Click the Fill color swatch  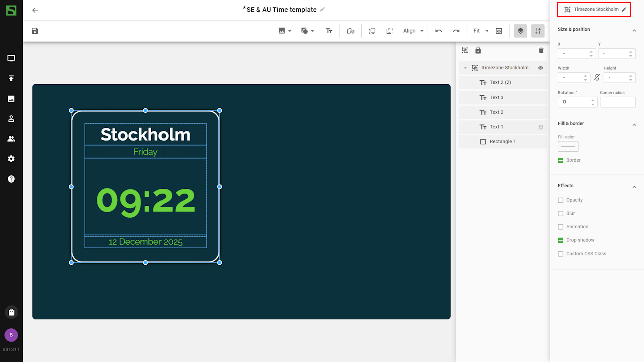(x=568, y=146)
